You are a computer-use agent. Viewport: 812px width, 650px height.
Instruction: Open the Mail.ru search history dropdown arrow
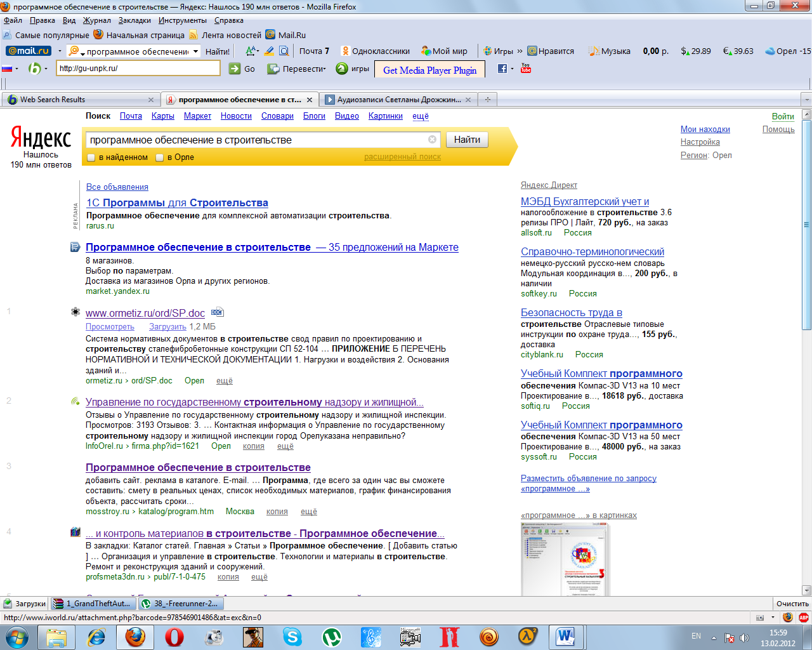tap(195, 51)
